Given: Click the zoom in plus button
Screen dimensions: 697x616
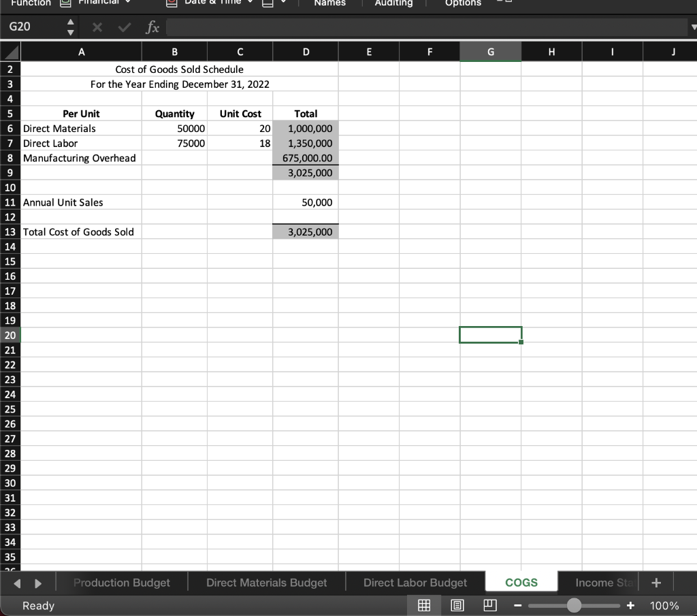Looking at the screenshot, I should tap(630, 605).
